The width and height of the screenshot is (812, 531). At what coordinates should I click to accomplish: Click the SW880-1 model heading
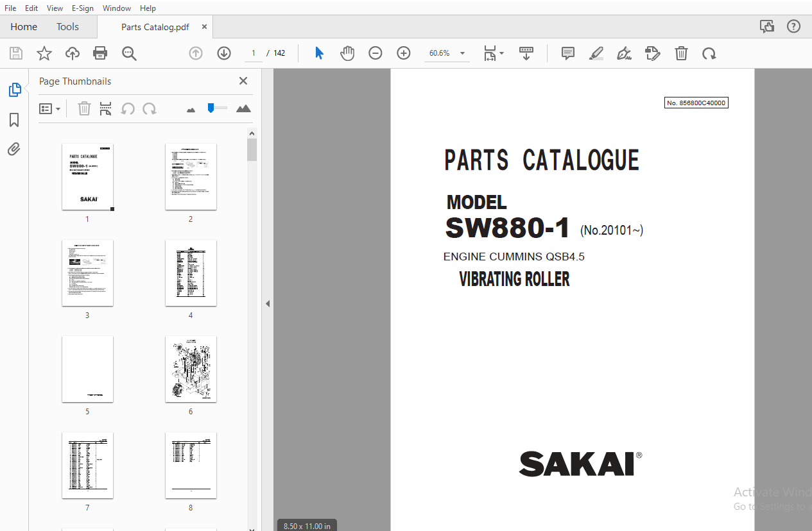pyautogui.click(x=507, y=228)
